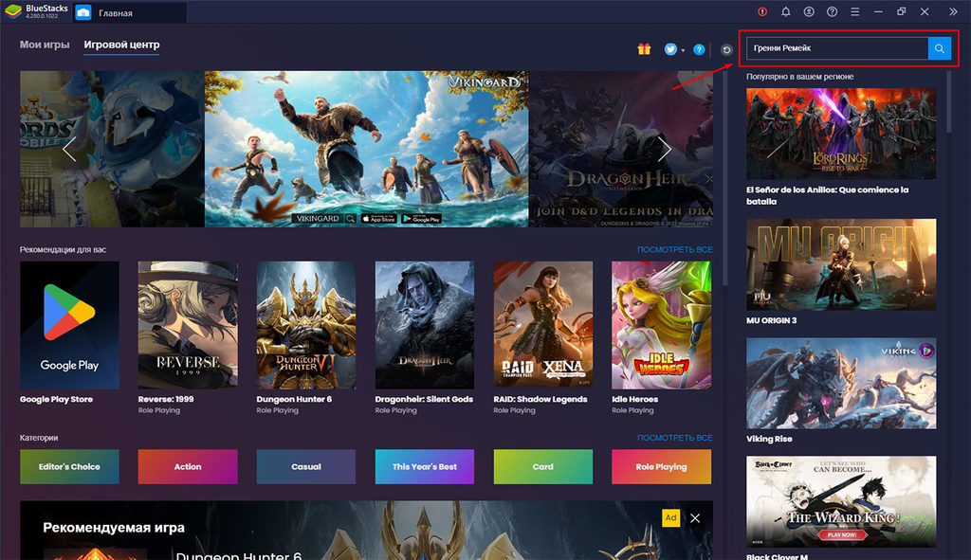Screen dimensions: 971x560
Task: Select the This Year's Best category
Action: (424, 466)
